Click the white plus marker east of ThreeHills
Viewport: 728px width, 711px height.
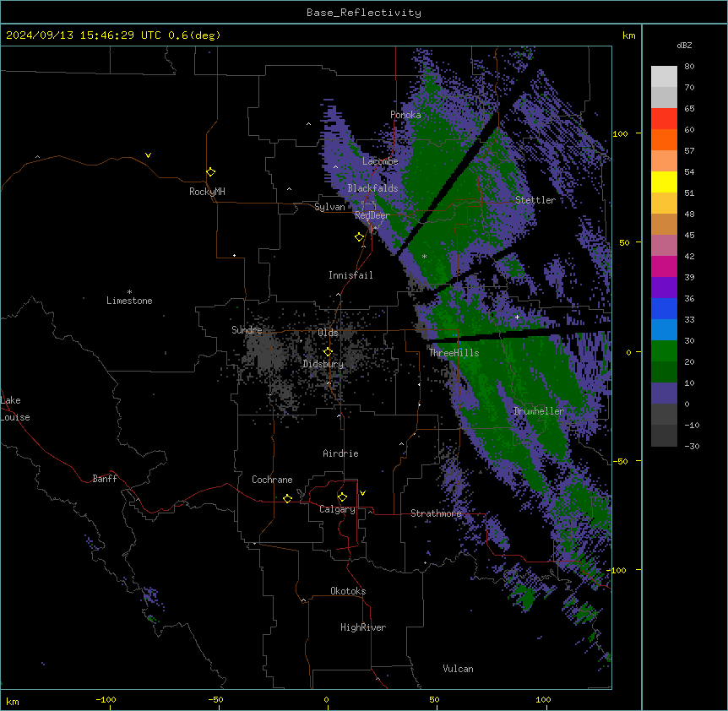(517, 317)
